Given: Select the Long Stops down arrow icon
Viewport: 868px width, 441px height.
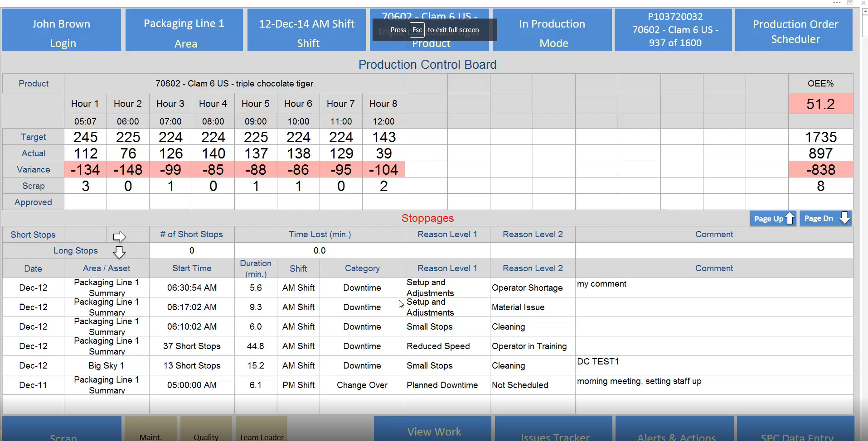Looking at the screenshot, I should pyautogui.click(x=119, y=252).
